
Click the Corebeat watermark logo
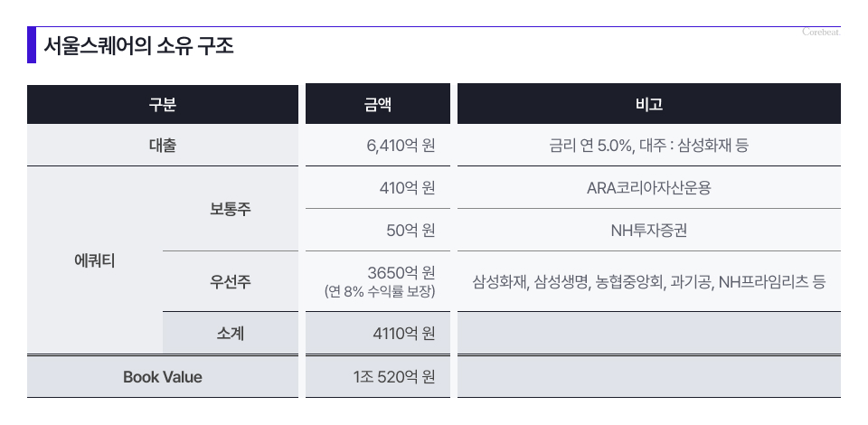click(821, 32)
